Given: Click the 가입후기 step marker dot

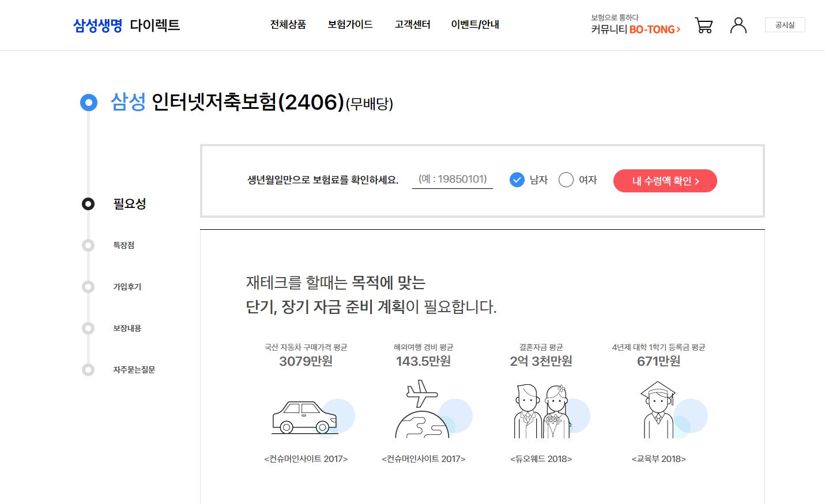Looking at the screenshot, I should [88, 287].
